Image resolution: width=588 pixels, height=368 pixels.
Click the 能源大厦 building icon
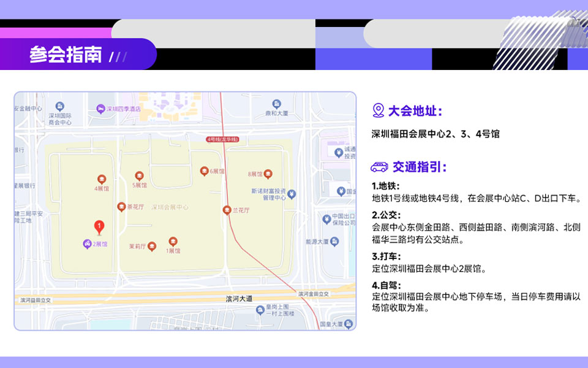[334, 242]
